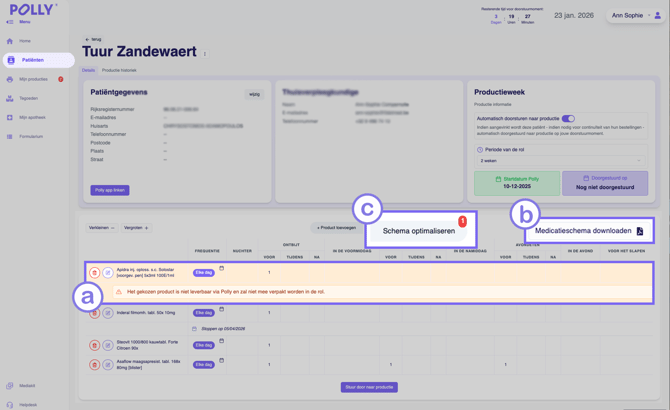The height and width of the screenshot is (410, 670).
Task: Click Stuur door naar productie button
Action: coord(369,387)
